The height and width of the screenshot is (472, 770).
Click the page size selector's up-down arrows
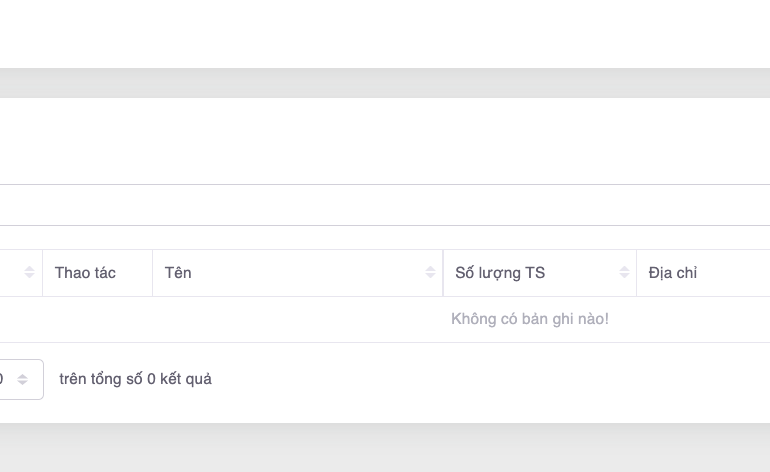tap(23, 380)
